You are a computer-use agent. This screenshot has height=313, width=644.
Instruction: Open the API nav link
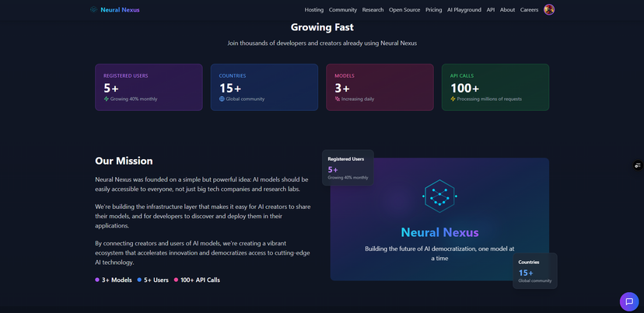[x=491, y=10]
